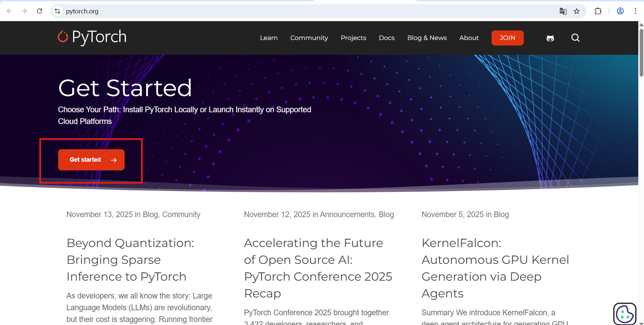Click the 'As developers, we all know' excerpt
This screenshot has height=325, width=644.
pos(139,308)
